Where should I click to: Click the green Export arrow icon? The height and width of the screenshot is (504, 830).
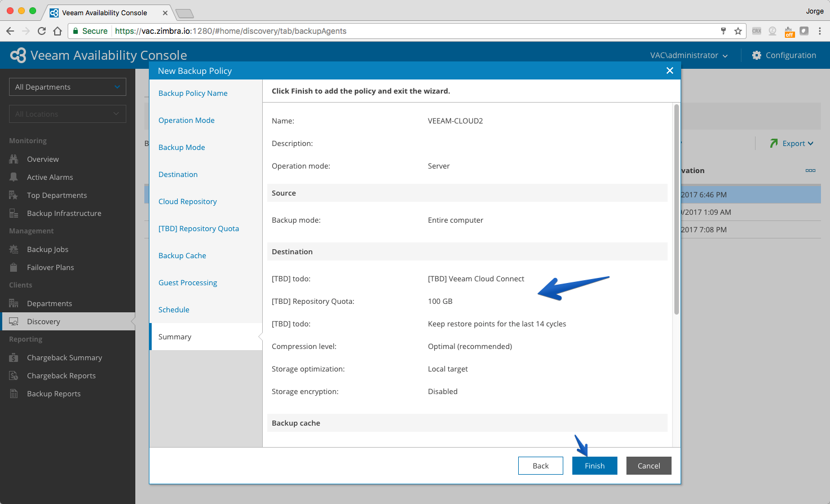point(774,143)
